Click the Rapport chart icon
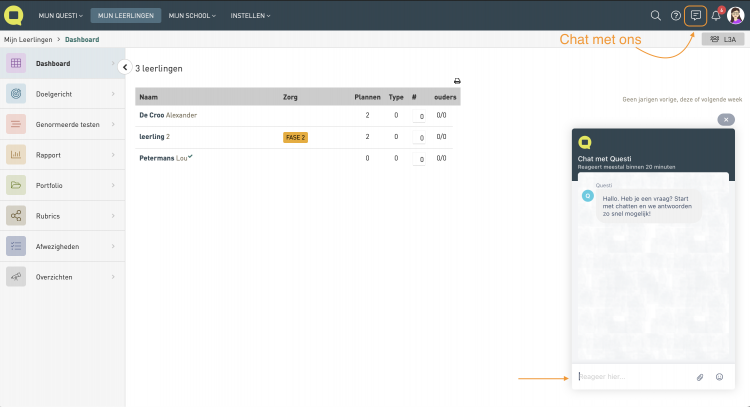Viewport: 750px width, 407px height. point(16,155)
